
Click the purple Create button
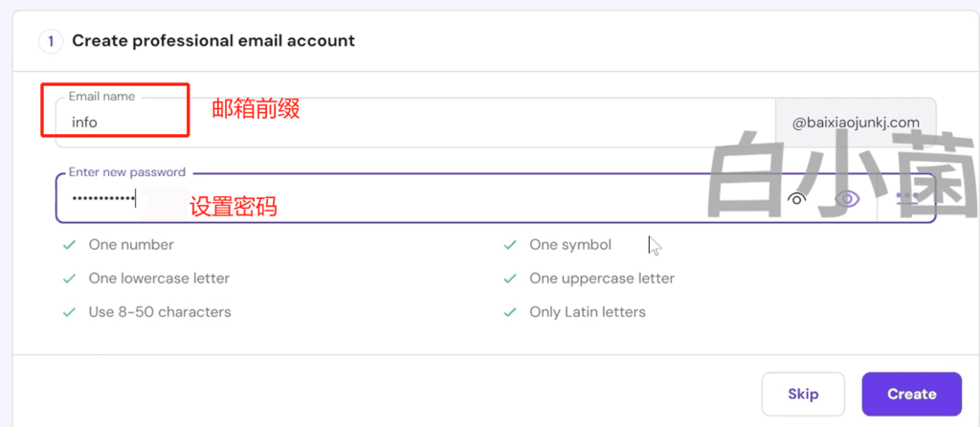click(x=912, y=393)
